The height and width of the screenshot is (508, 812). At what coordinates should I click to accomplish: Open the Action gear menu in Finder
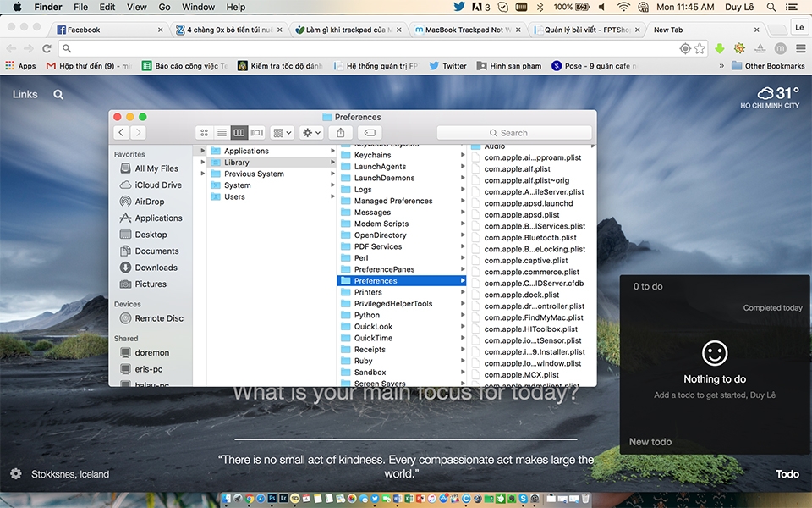311,133
